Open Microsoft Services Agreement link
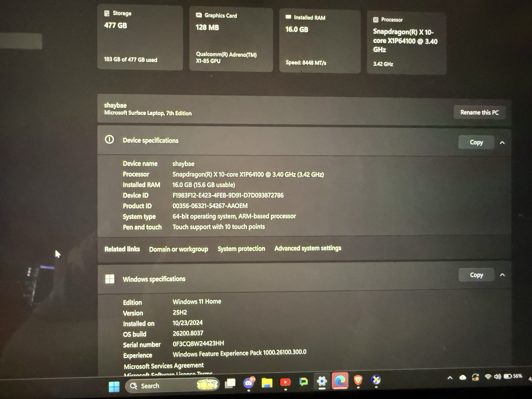This screenshot has width=532, height=399. [164, 366]
